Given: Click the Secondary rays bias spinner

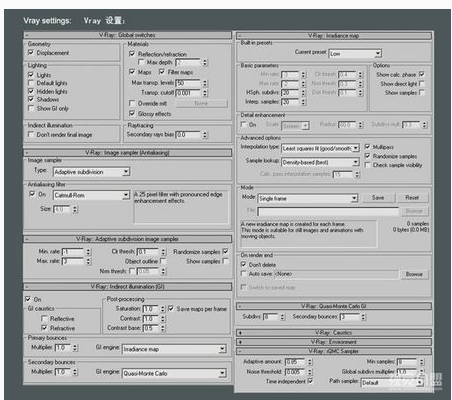Looking at the screenshot, I should pyautogui.click(x=205, y=135).
